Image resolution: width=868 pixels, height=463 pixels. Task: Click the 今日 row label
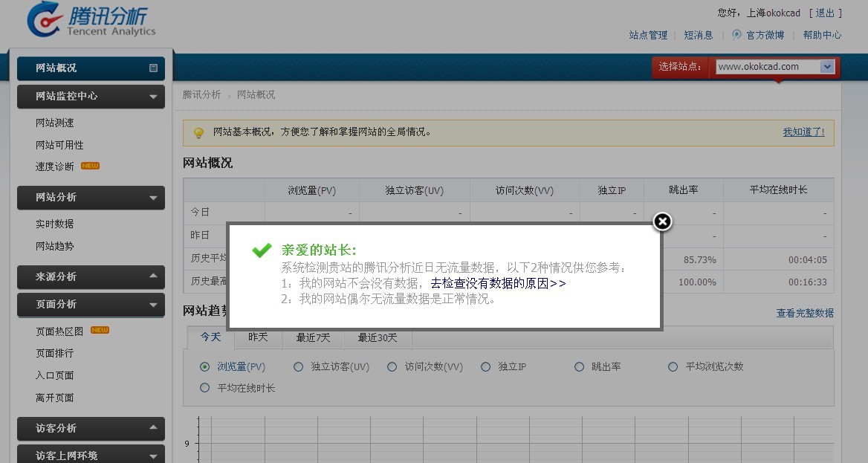[x=200, y=212]
